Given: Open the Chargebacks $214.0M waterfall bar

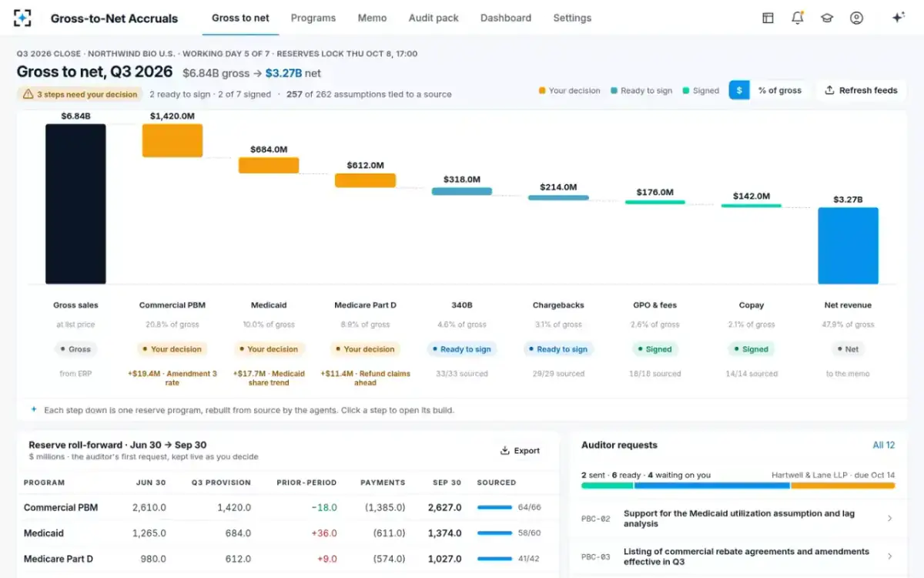Looking at the screenshot, I should (558, 198).
